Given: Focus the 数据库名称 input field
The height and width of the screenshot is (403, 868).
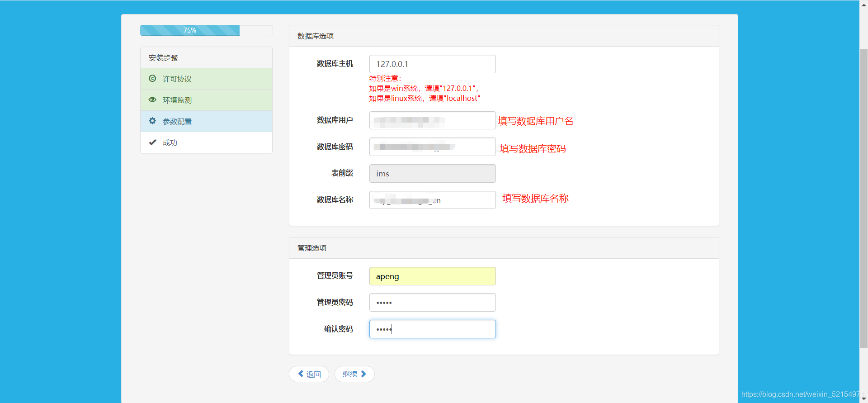Looking at the screenshot, I should click(x=432, y=200).
